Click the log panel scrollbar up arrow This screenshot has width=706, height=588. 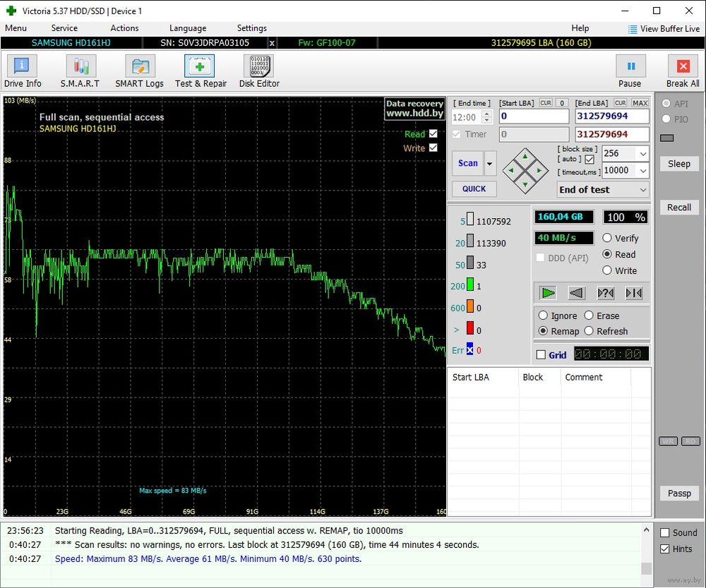point(646,530)
